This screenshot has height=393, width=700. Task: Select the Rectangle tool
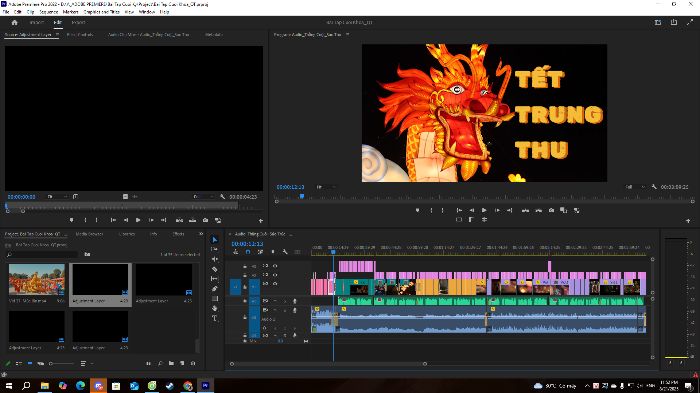point(215,298)
